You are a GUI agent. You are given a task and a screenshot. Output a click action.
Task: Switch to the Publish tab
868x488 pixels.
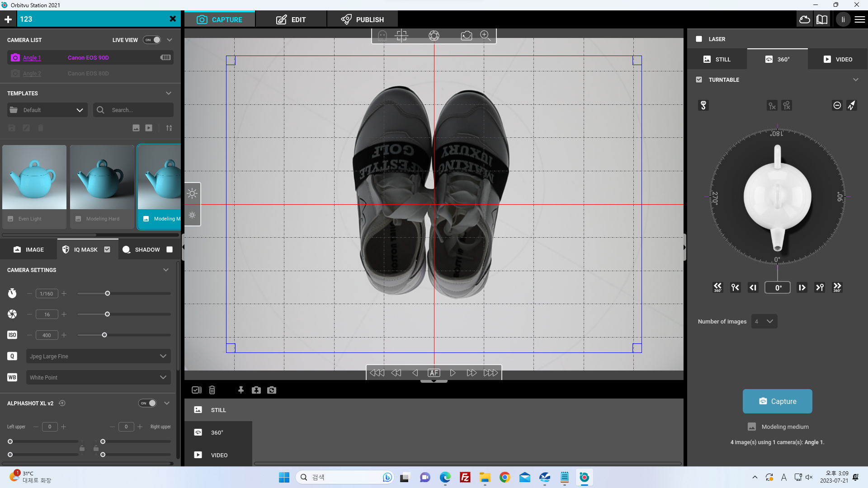[363, 19]
